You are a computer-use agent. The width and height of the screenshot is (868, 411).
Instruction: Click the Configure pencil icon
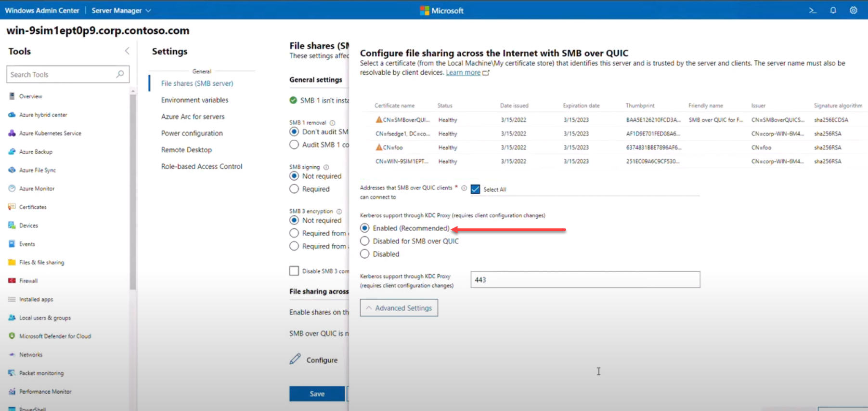(x=295, y=359)
